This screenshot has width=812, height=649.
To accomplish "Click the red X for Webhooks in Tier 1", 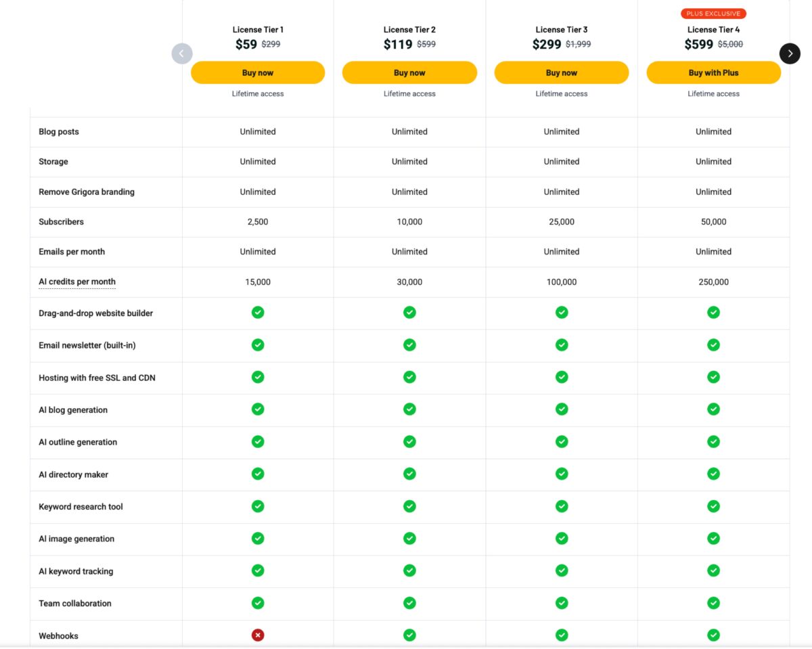I will click(x=258, y=635).
